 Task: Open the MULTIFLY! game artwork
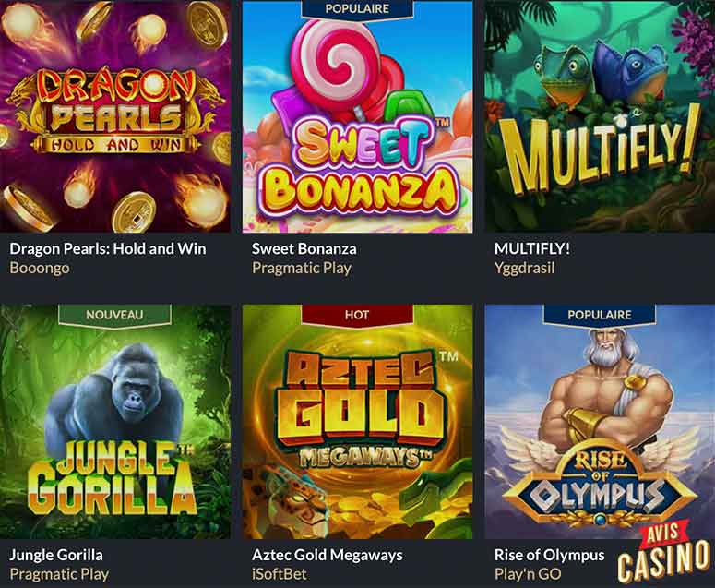(600, 116)
